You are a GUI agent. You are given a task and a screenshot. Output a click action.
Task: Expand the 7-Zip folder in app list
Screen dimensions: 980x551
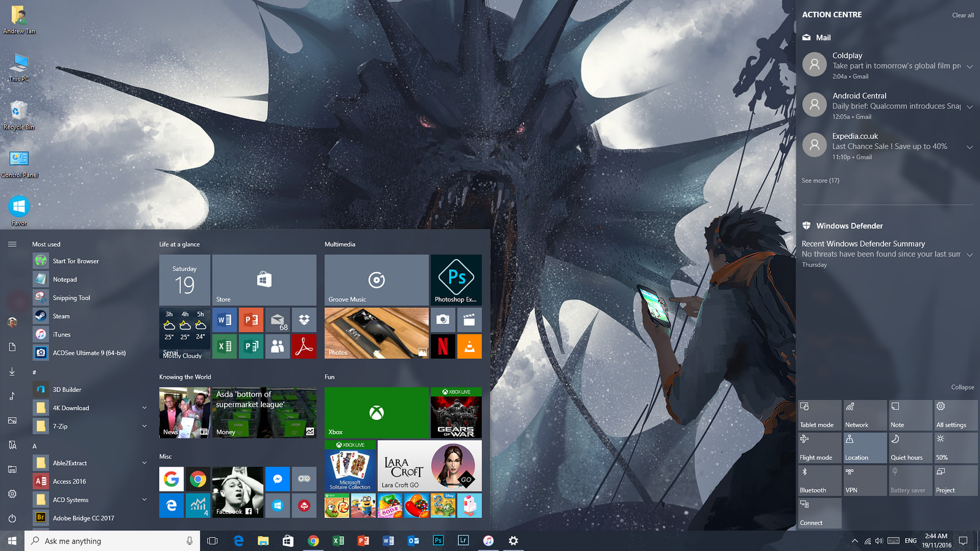point(145,426)
